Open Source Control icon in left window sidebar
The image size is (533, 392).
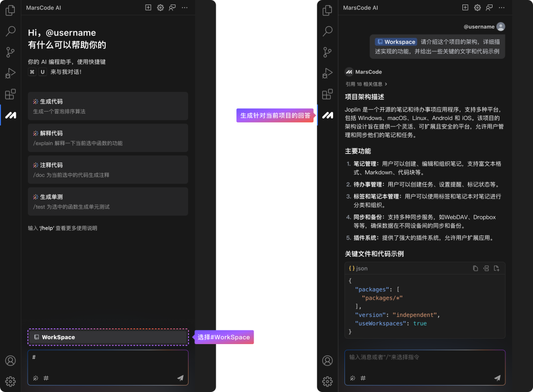click(10, 52)
